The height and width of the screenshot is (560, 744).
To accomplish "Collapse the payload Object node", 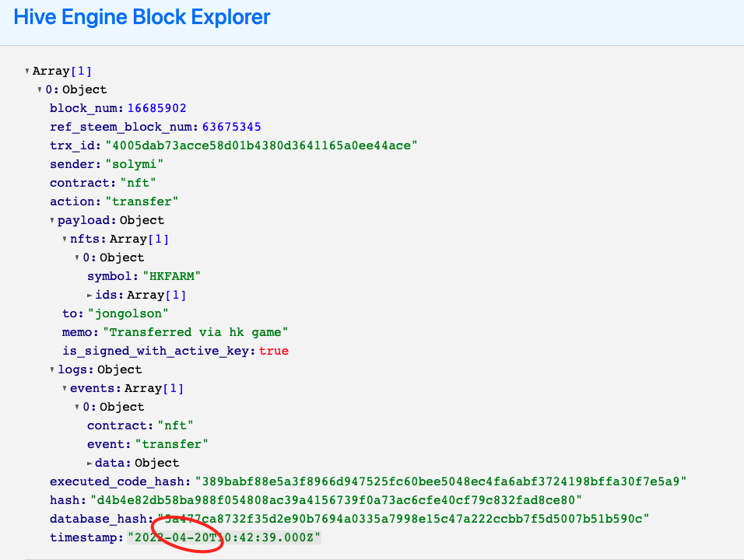I will click(52, 220).
